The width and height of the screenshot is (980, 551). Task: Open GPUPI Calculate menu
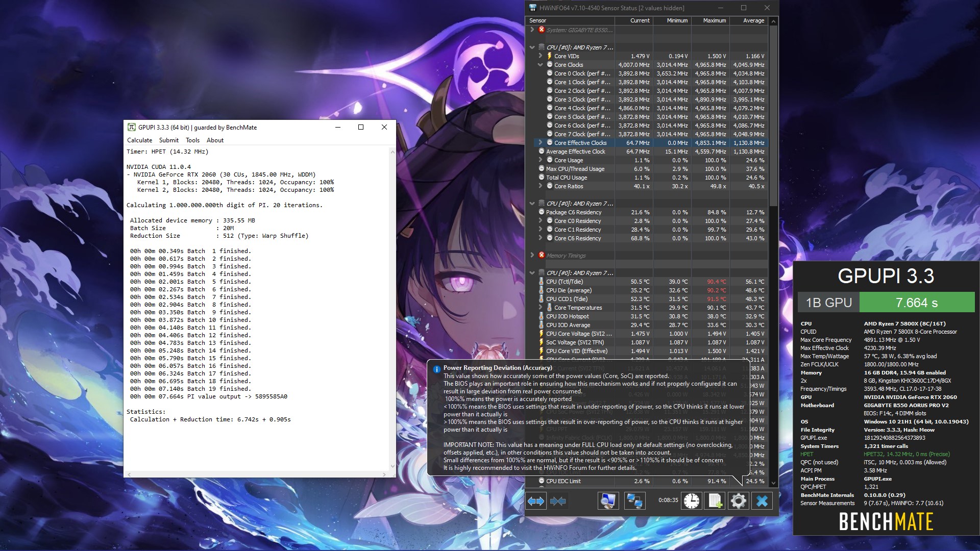click(x=139, y=140)
